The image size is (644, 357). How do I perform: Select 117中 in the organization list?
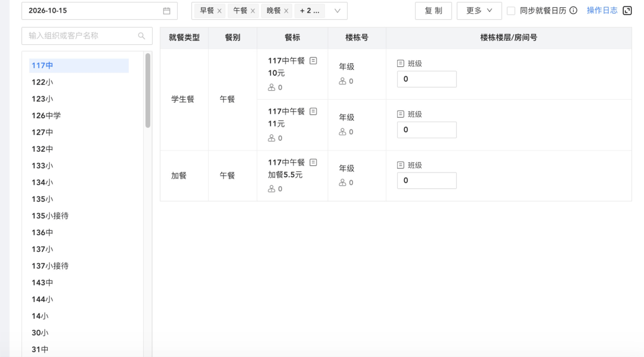tap(79, 65)
